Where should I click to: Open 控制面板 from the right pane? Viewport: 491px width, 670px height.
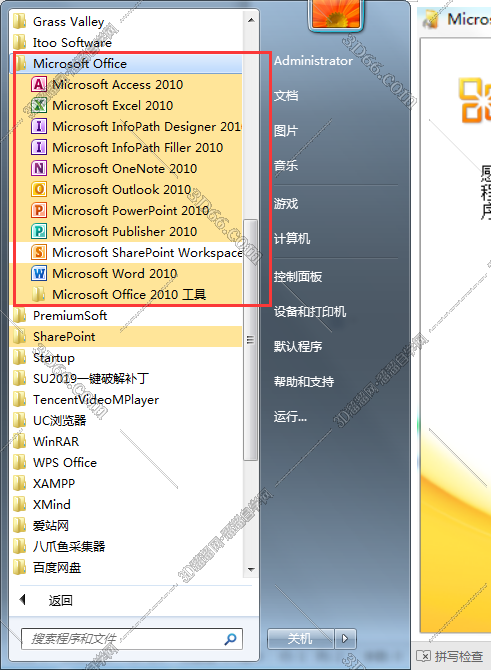pyautogui.click(x=298, y=277)
